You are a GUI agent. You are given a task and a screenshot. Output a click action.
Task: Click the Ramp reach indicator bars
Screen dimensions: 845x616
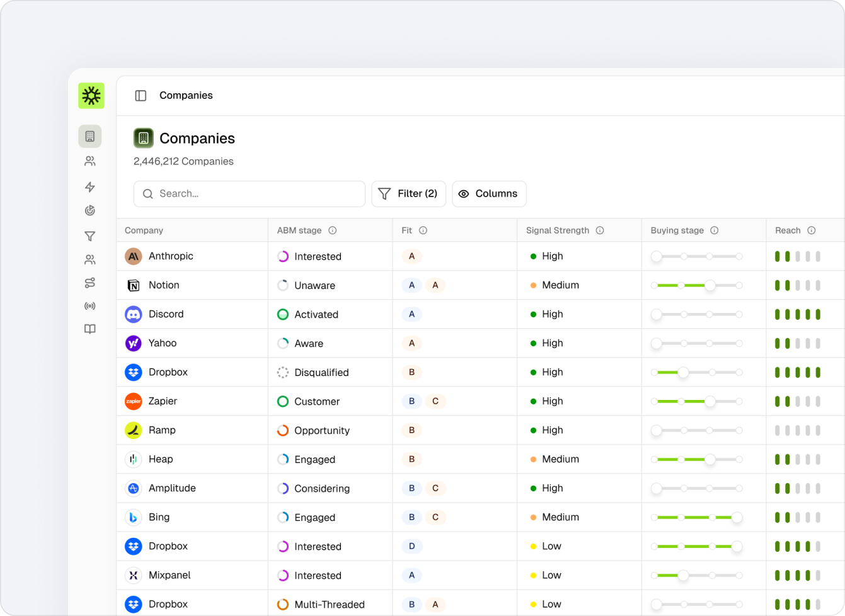tap(798, 430)
